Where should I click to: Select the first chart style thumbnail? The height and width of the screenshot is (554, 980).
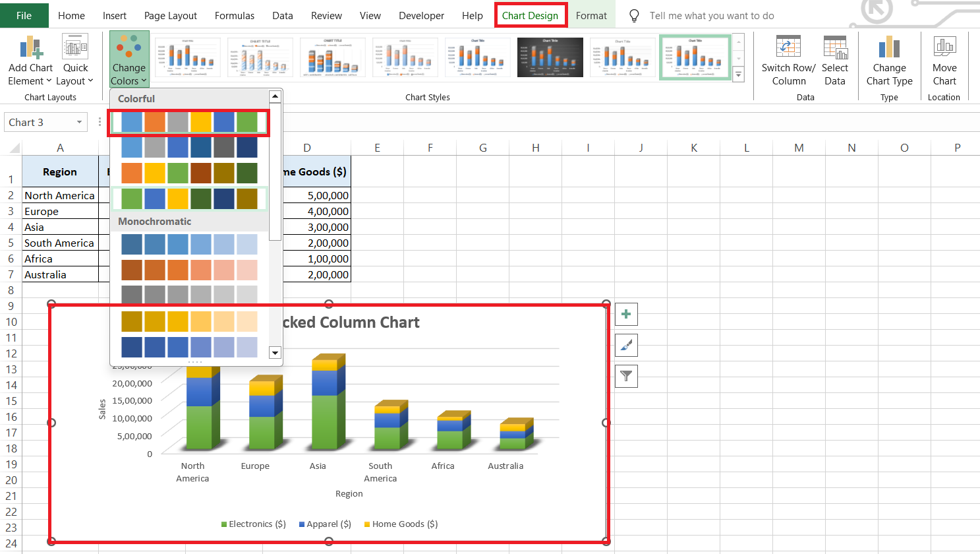(x=188, y=57)
